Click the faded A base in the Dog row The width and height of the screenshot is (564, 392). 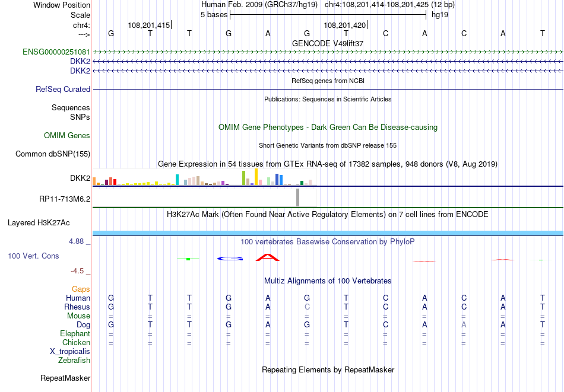(x=464, y=325)
